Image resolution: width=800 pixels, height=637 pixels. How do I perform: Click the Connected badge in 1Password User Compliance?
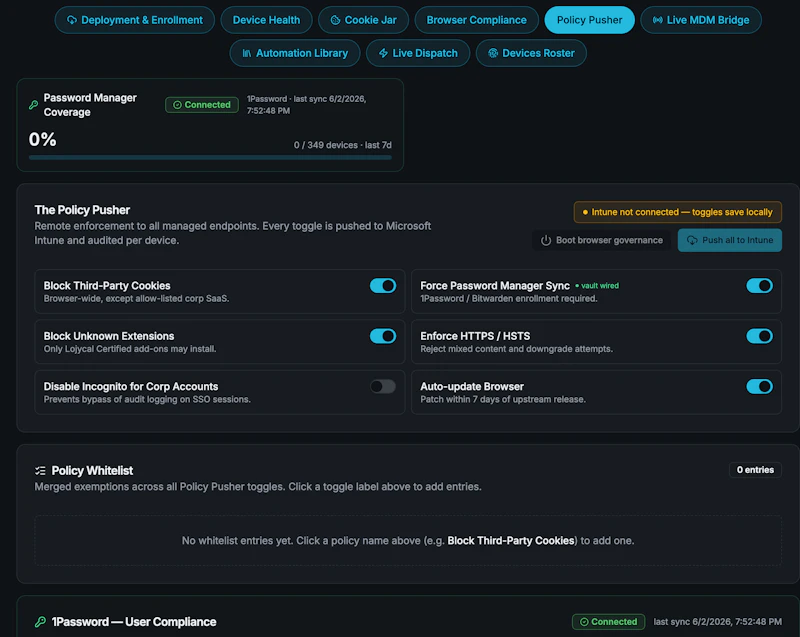608,622
